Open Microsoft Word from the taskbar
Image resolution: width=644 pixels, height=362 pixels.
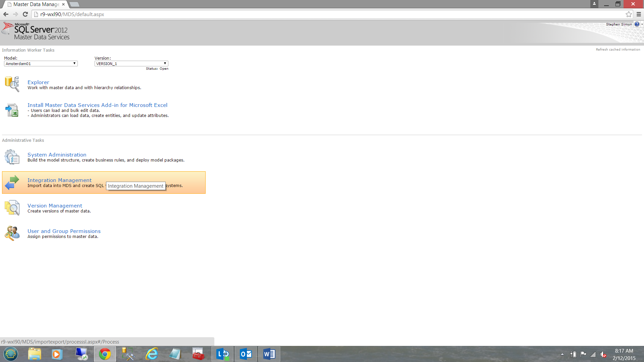(x=269, y=354)
